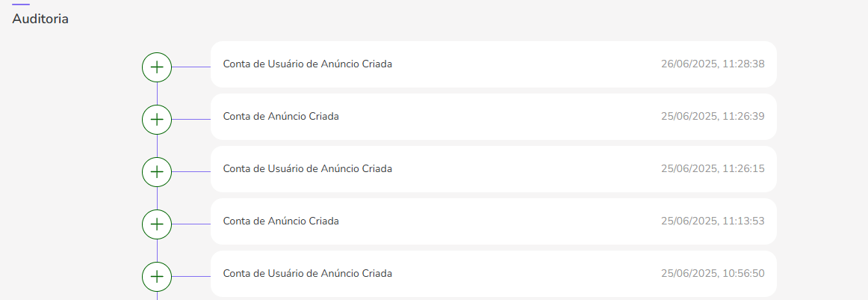Click the purple underline accent above Auditoria
This screenshot has width=868, height=300.
tap(21, 4)
